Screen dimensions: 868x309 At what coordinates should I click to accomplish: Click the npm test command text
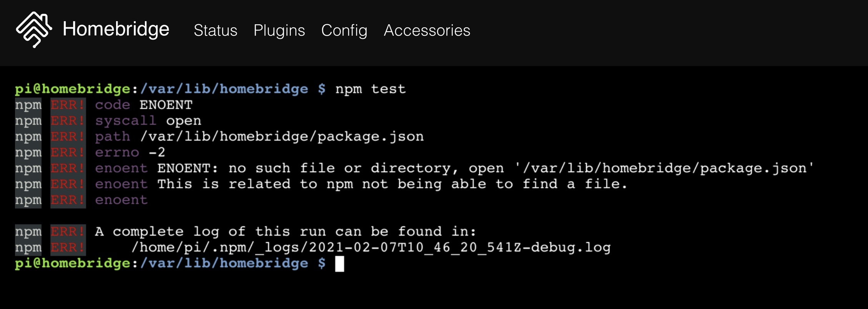coord(369,89)
